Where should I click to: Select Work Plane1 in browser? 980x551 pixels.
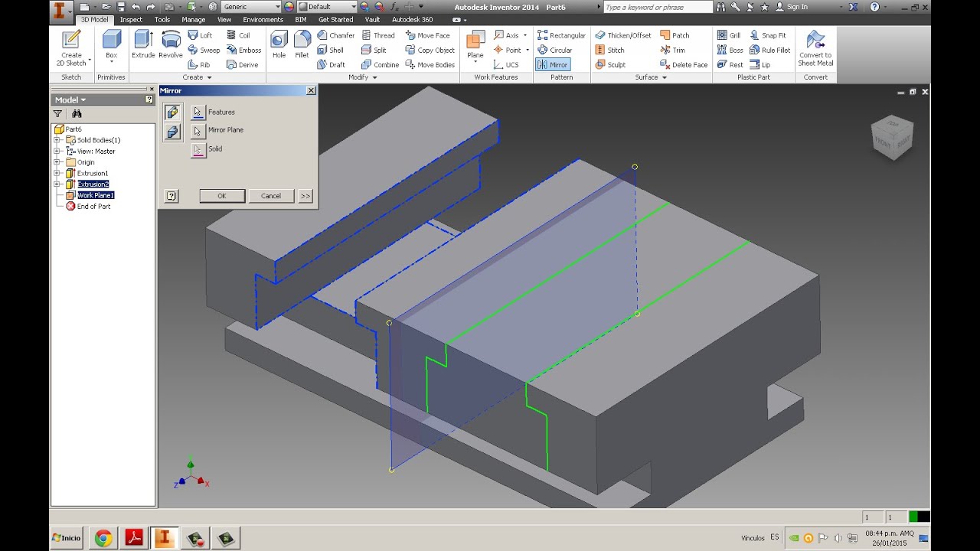[x=95, y=195]
